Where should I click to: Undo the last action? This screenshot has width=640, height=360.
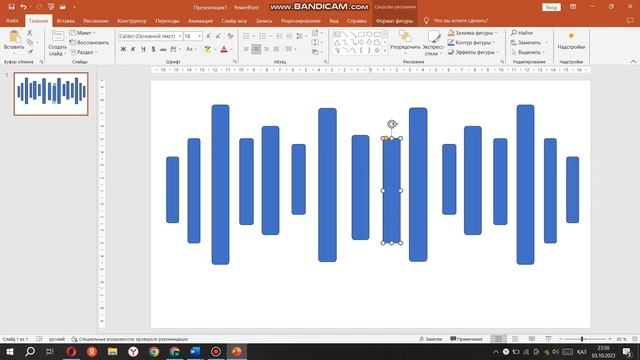(x=23, y=7)
